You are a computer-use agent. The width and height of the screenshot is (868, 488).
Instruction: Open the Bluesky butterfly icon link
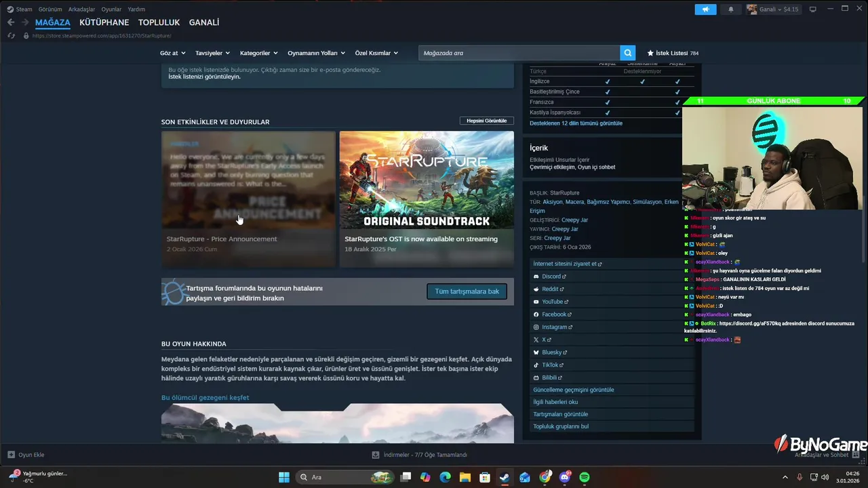pos(536,352)
